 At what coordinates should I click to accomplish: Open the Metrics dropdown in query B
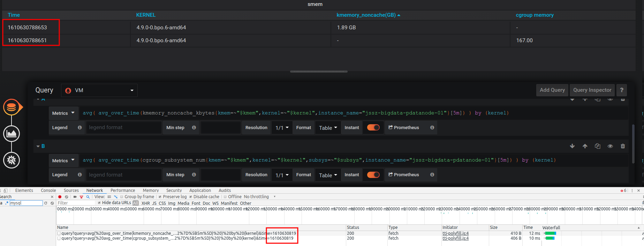tap(63, 161)
